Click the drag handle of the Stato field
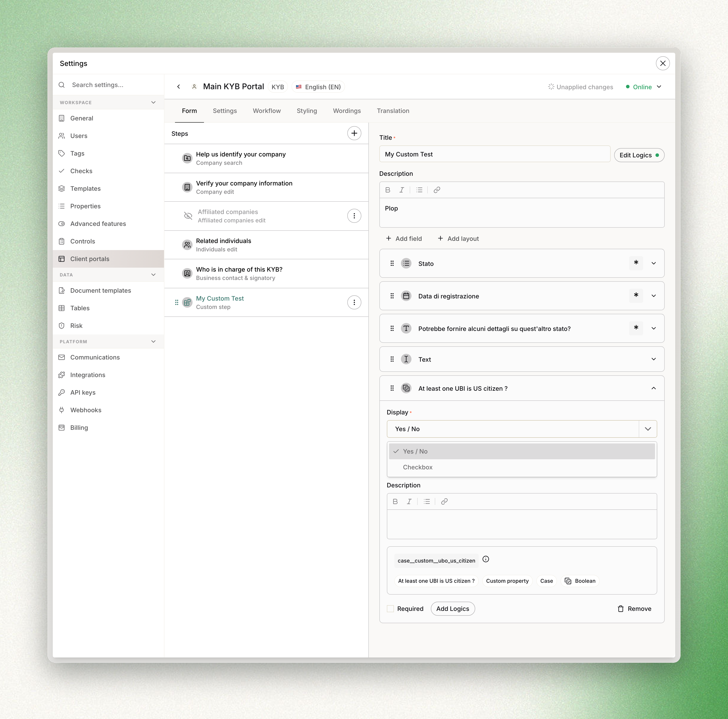 392,263
